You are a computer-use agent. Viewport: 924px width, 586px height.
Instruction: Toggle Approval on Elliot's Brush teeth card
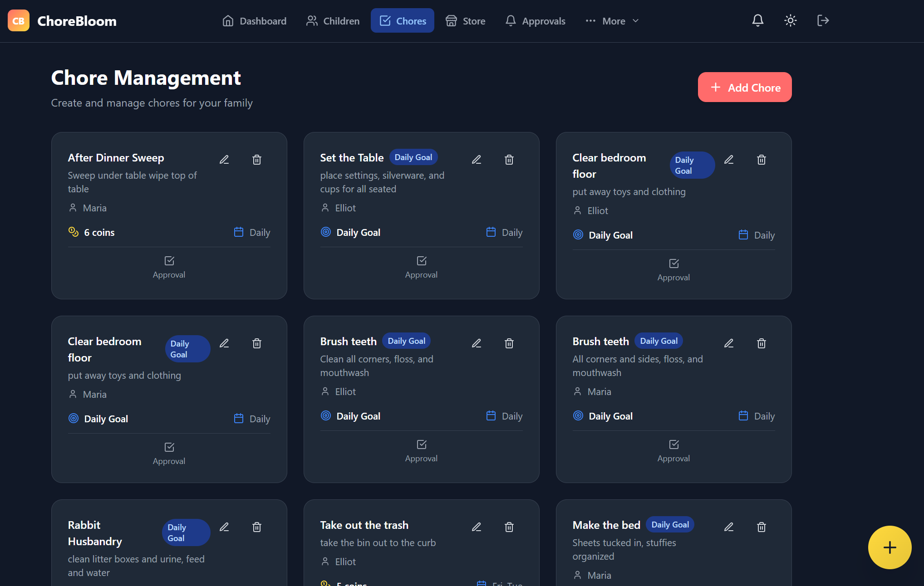[x=421, y=451]
